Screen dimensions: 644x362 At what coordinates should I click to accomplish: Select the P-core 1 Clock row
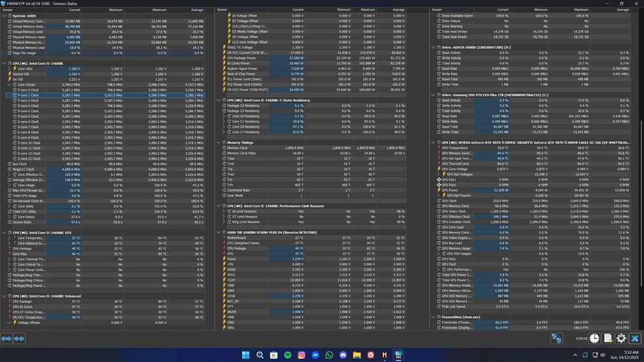(x=105, y=95)
